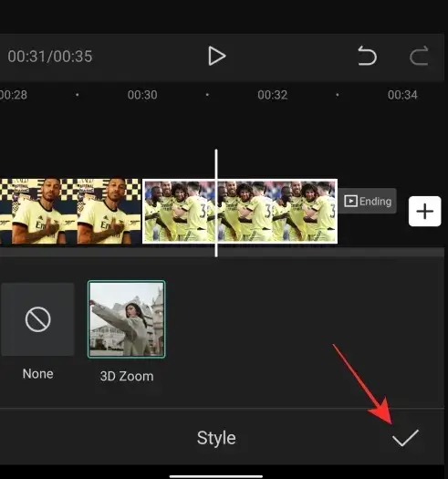448x479 pixels.
Task: Tap the white playhead line
Action: click(x=216, y=203)
